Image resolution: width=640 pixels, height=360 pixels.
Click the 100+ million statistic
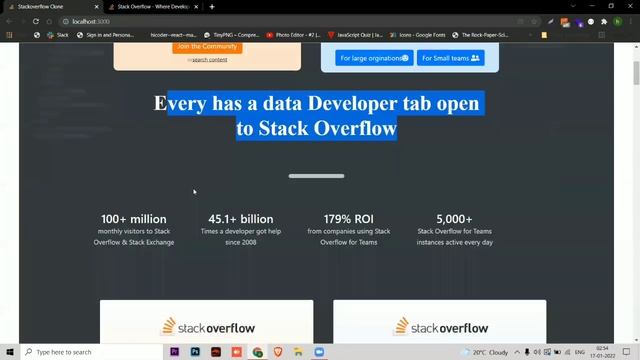(x=134, y=230)
